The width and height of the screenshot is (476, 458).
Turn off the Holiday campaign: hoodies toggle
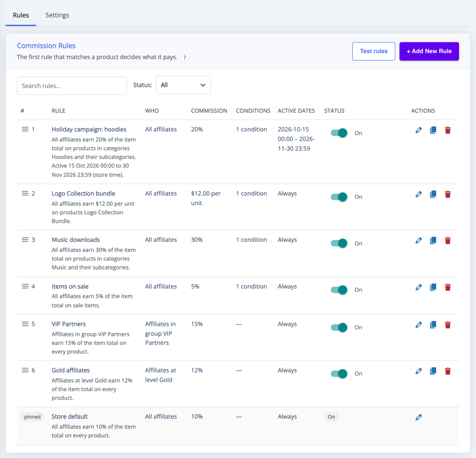pos(339,133)
